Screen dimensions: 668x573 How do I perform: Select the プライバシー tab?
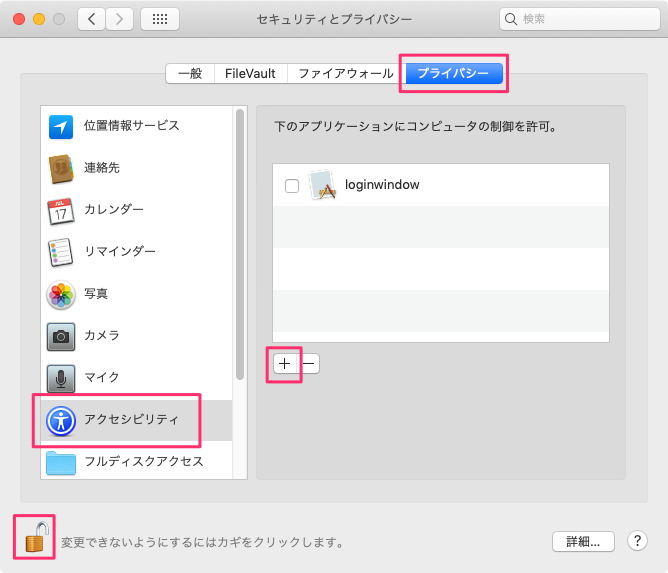coord(453,73)
